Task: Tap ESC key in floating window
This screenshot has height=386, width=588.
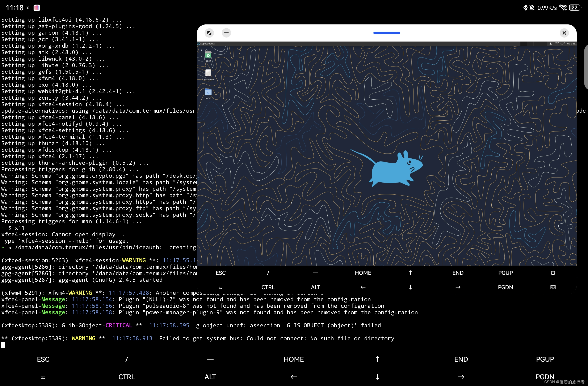Action: click(x=221, y=273)
